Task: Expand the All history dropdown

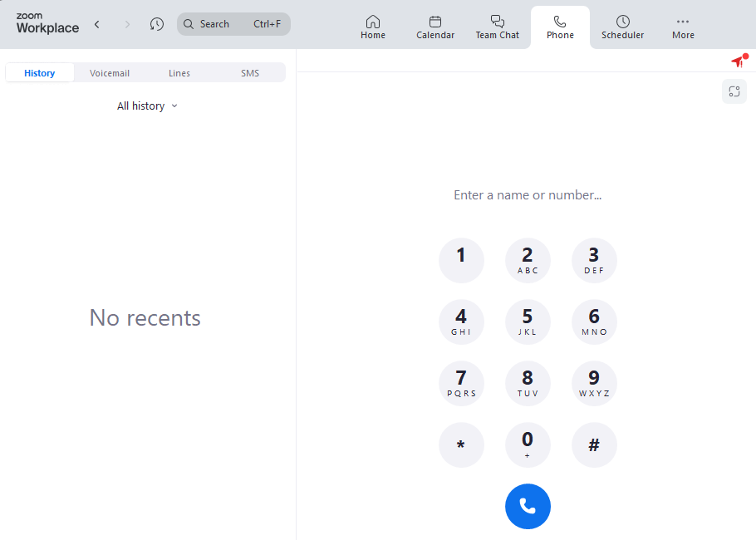Action: pyautogui.click(x=147, y=106)
